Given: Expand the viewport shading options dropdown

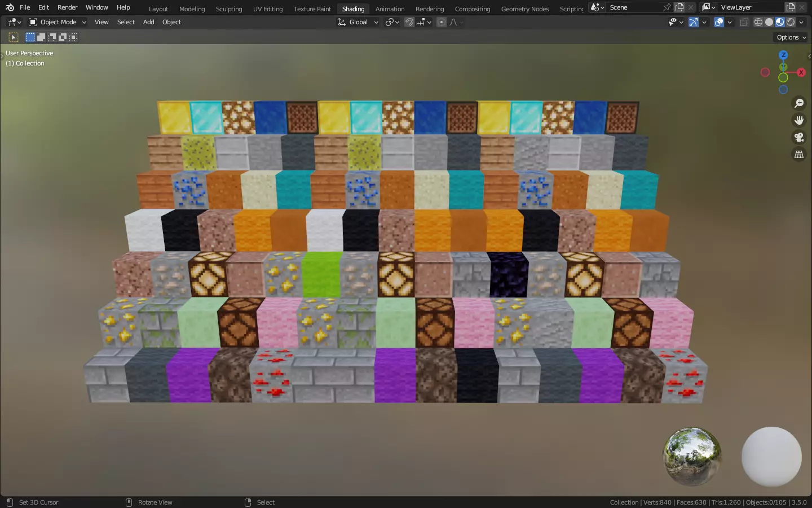Looking at the screenshot, I should click(801, 22).
